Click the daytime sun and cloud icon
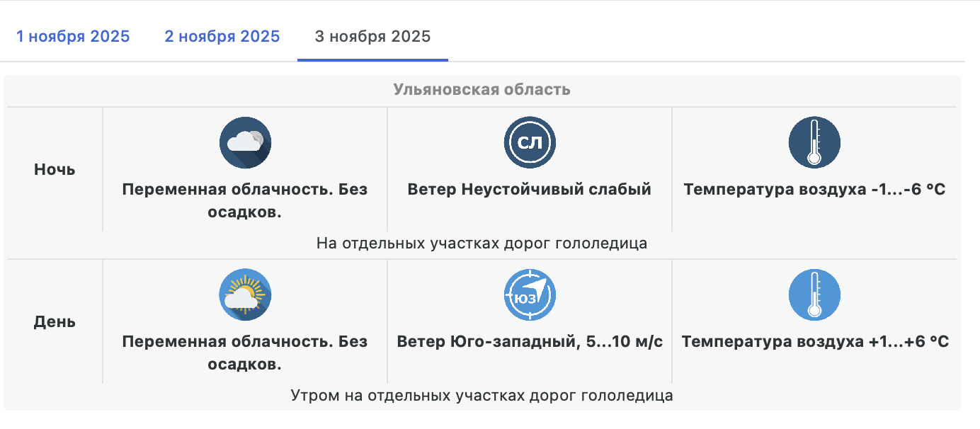Image resolution: width=980 pixels, height=429 pixels. click(245, 295)
